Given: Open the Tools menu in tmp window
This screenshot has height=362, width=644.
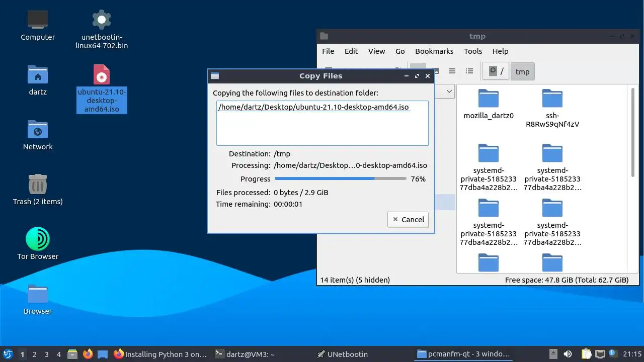Looking at the screenshot, I should tap(473, 51).
